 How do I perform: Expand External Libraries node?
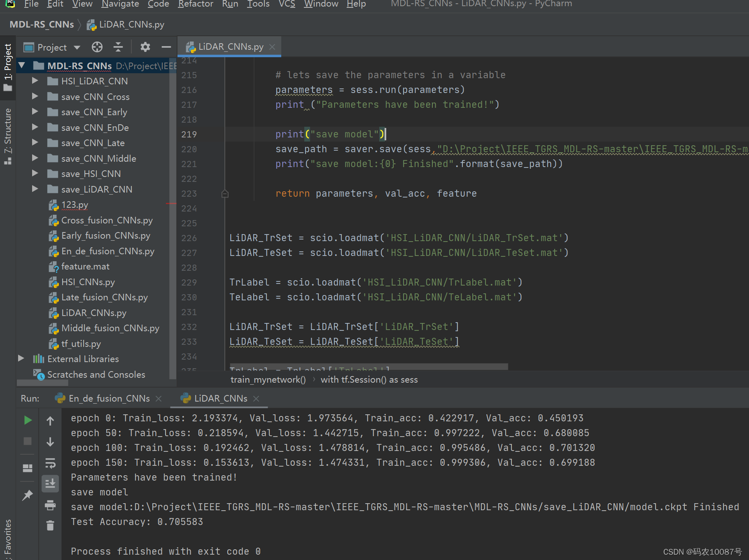point(21,358)
